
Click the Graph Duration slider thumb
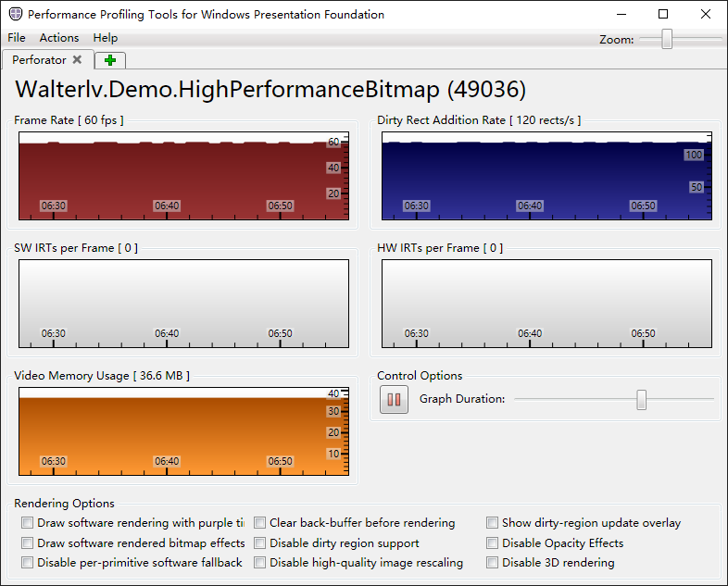pyautogui.click(x=641, y=399)
